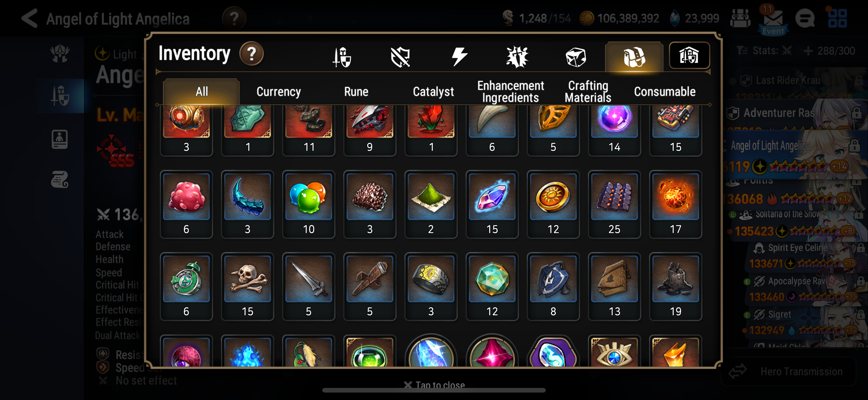Open the mailbox Event icon
The width and height of the screenshot is (868, 400).
pyautogui.click(x=773, y=20)
